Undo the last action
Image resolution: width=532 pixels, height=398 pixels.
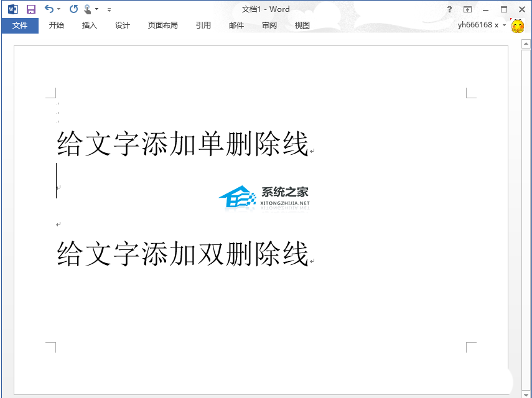49,9
